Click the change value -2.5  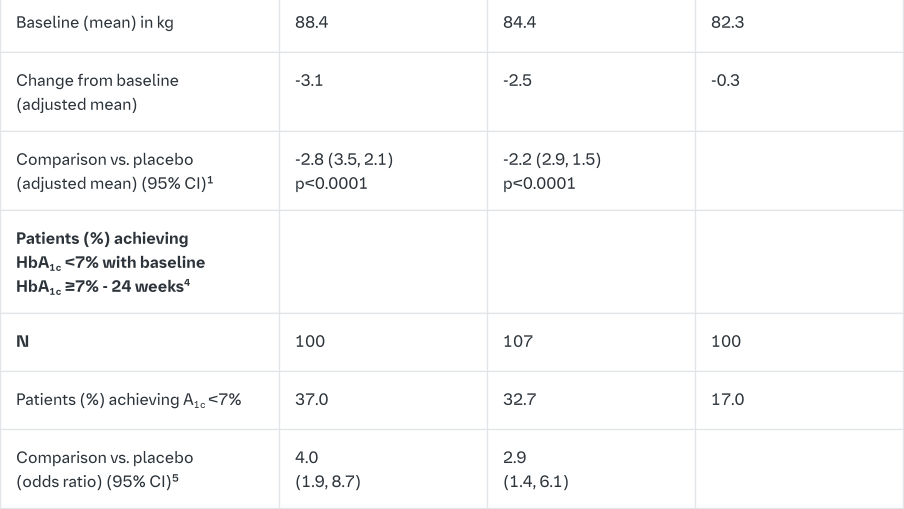tap(517, 80)
